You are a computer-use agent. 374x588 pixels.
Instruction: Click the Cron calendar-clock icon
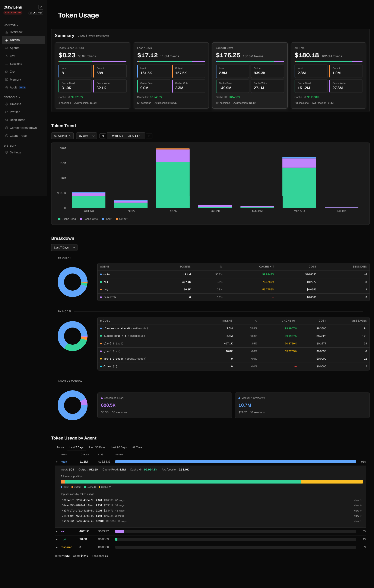(7, 72)
